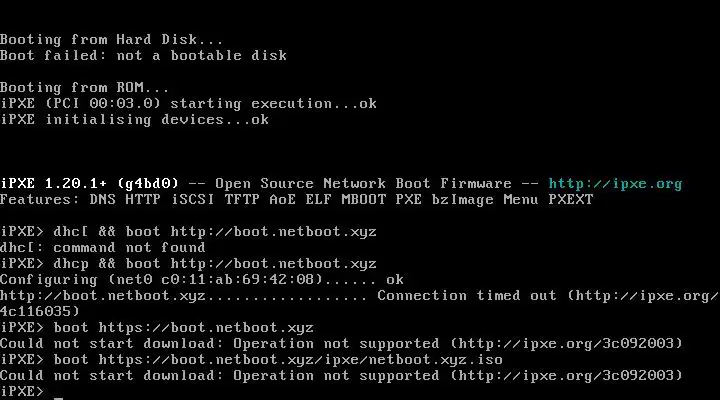Screen dimensions: 720x400
Task: Click the error code 4c116035 line
Action: coord(40,312)
